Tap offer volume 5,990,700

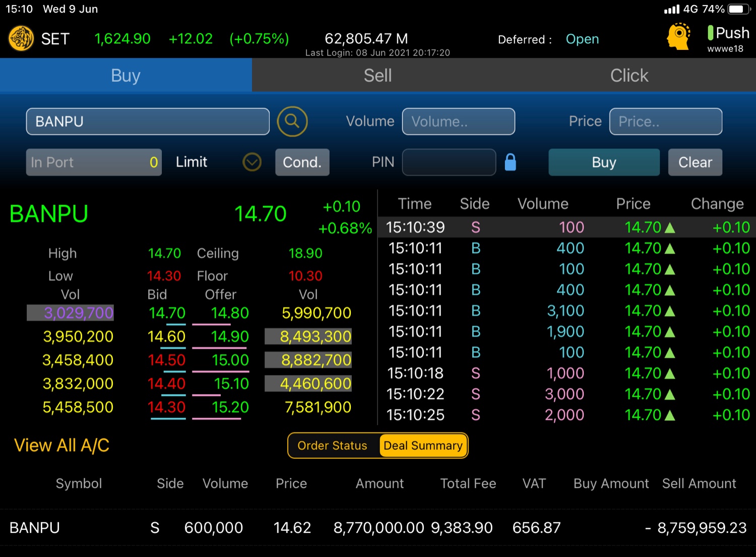pos(317,313)
